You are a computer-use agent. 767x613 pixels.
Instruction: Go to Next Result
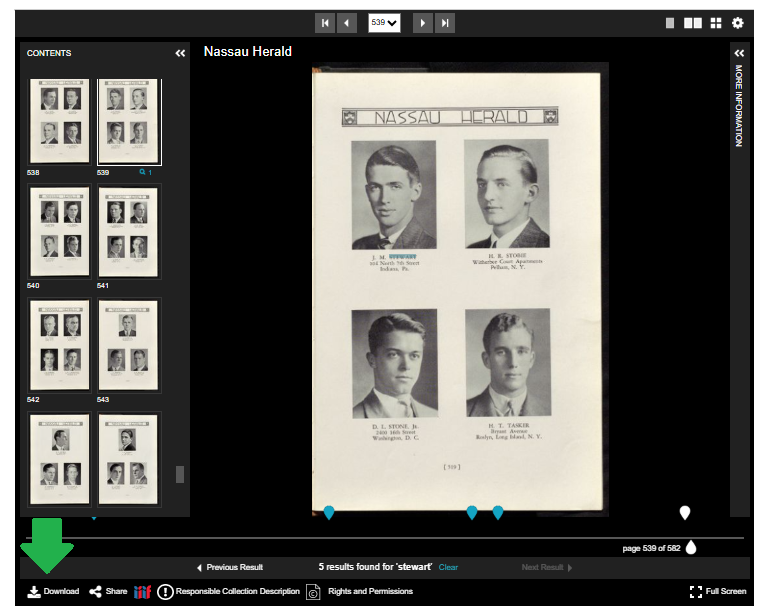[x=546, y=567]
